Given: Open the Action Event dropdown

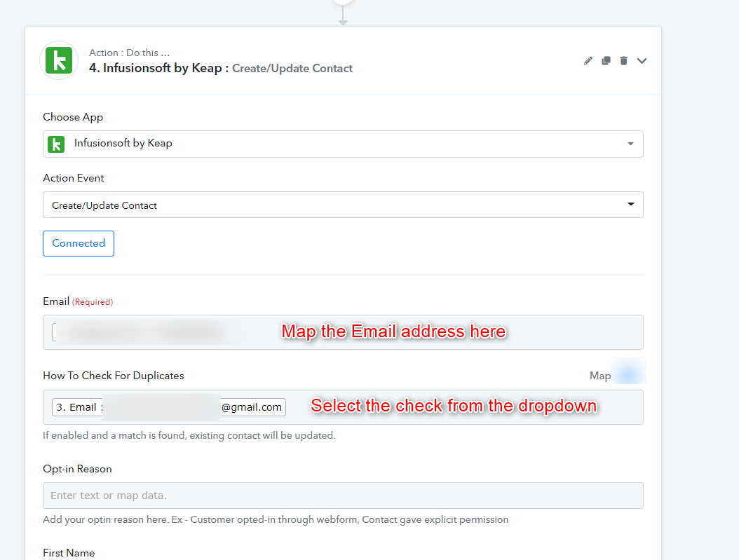Looking at the screenshot, I should tap(343, 205).
